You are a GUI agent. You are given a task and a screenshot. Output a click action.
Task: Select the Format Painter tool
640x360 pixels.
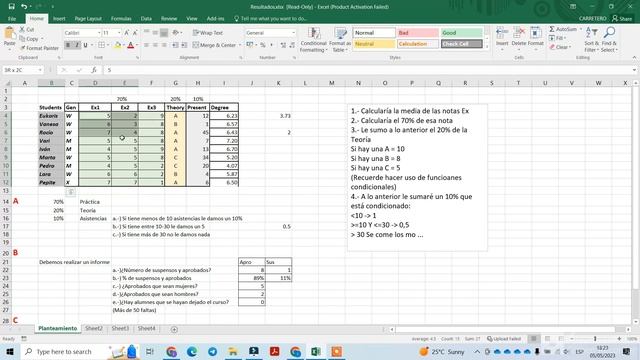39,48
